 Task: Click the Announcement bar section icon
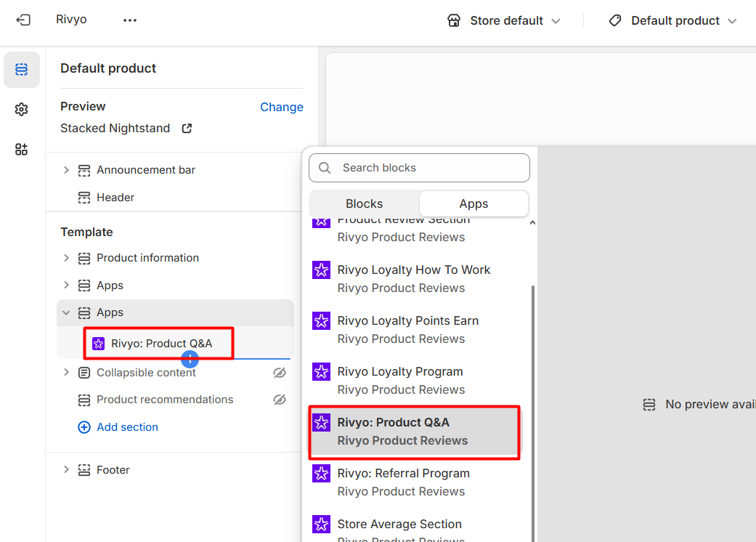[x=84, y=170]
